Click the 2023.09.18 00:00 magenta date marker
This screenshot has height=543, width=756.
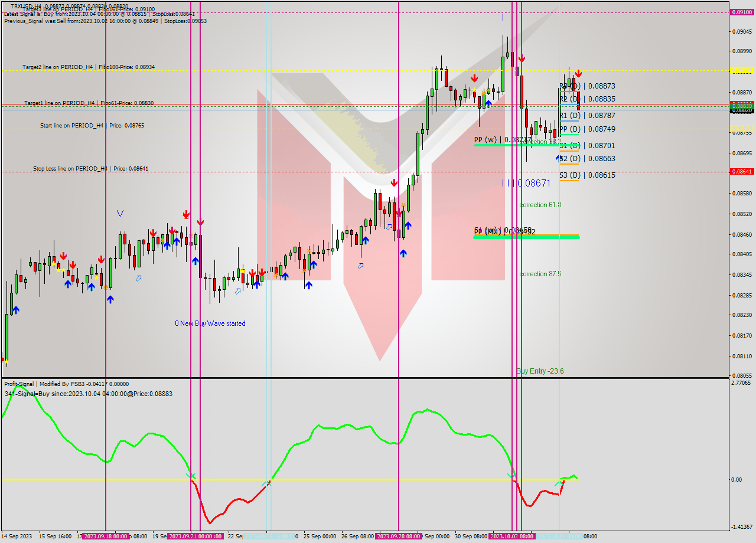(x=106, y=537)
